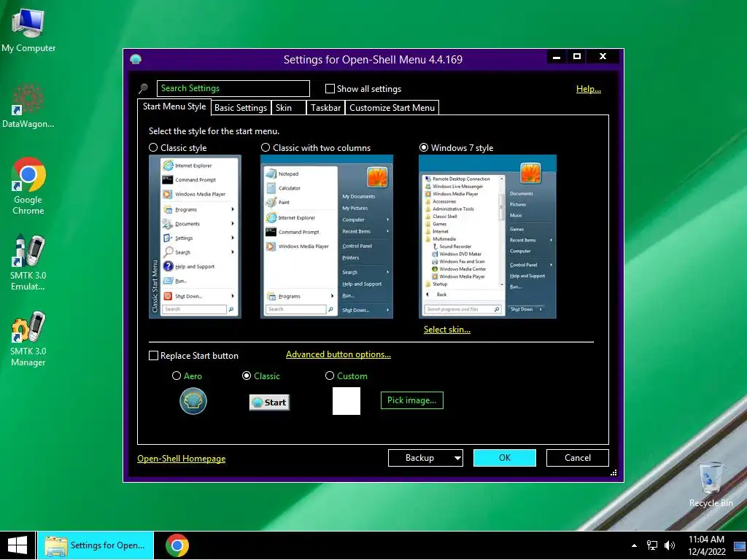
Task: Click the Classic Start button image
Action: (x=269, y=402)
